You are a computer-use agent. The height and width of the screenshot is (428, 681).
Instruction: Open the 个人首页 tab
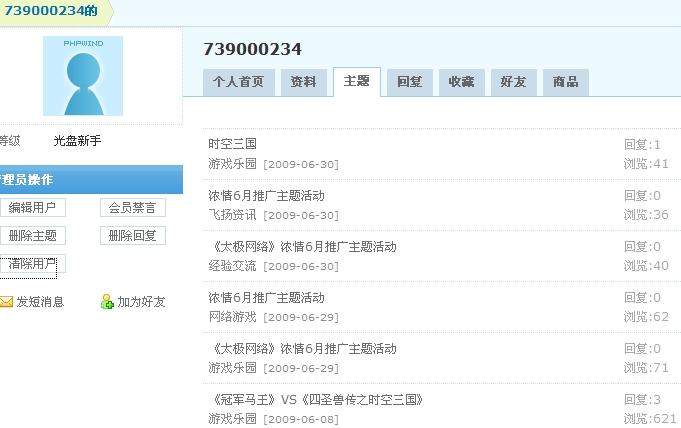(238, 83)
